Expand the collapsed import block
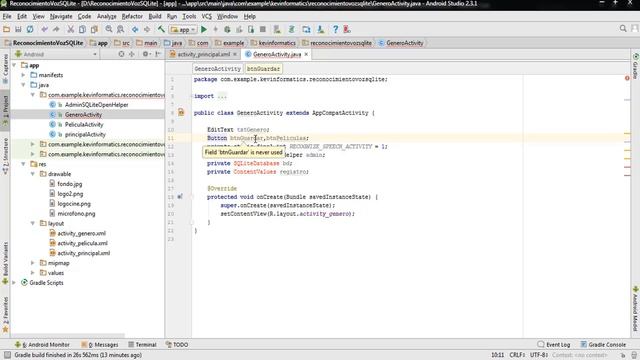The height and width of the screenshot is (360, 640). click(222, 96)
